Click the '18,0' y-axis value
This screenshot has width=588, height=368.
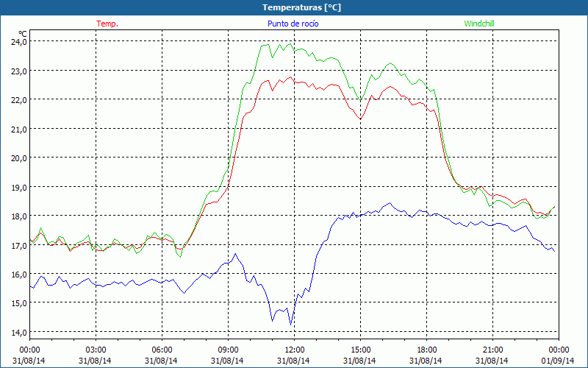tap(19, 216)
